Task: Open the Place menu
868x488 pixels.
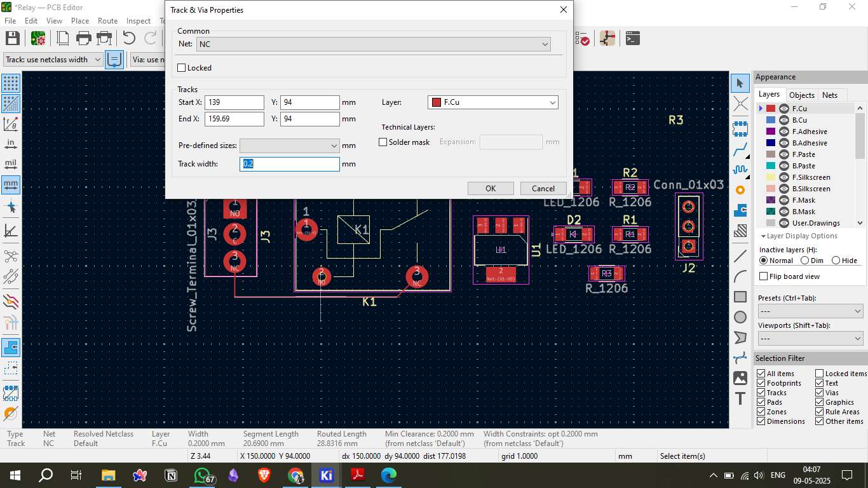Action: tap(80, 21)
